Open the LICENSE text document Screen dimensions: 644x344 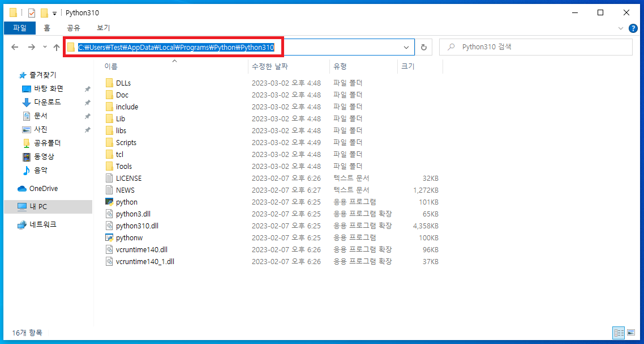(x=128, y=178)
